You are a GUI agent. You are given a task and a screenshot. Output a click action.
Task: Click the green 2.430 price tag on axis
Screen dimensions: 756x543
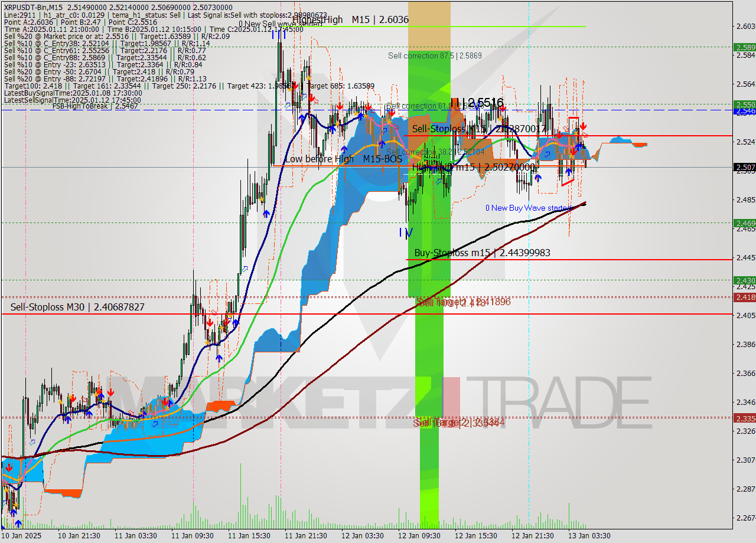(x=745, y=280)
